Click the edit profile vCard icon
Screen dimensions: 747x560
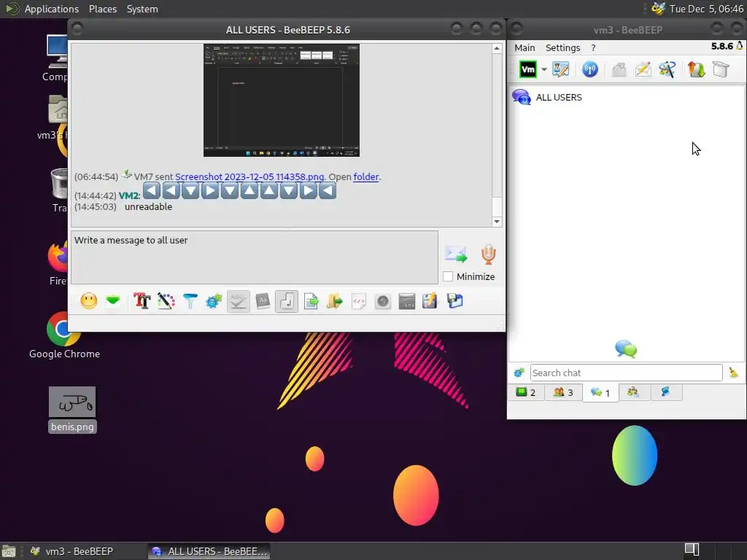561,69
